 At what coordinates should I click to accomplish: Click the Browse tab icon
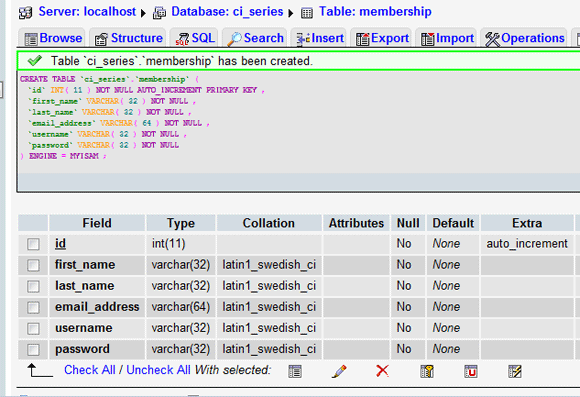(31, 39)
